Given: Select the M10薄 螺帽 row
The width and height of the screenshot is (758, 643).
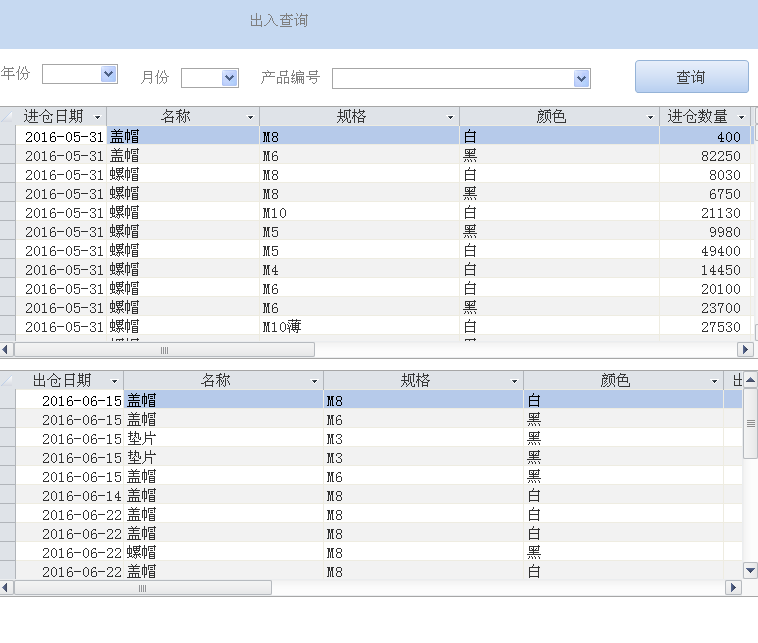Looking at the screenshot, I should pos(8,327).
